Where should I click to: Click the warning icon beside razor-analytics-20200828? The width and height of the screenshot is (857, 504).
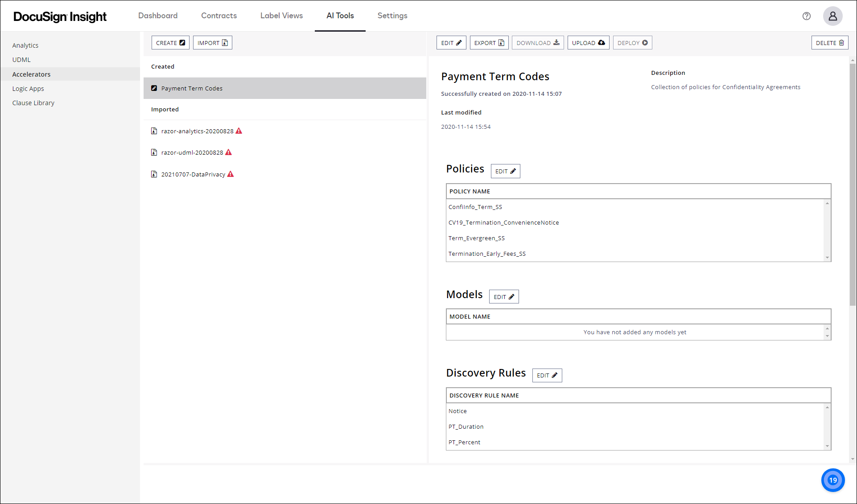[239, 131]
